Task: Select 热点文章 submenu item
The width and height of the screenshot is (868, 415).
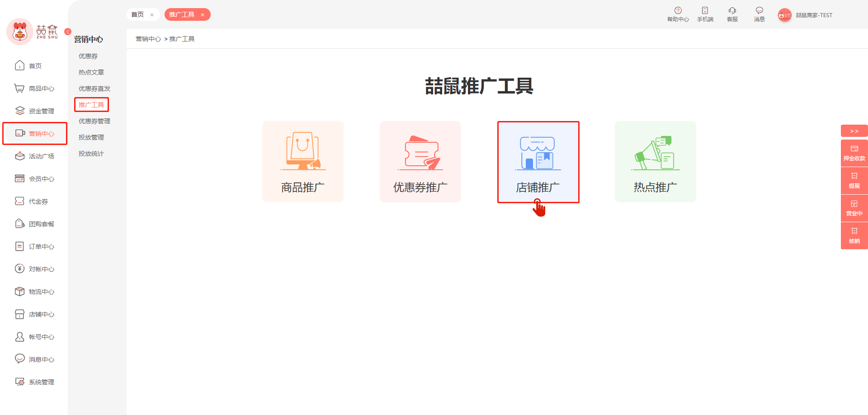Action: [x=91, y=72]
